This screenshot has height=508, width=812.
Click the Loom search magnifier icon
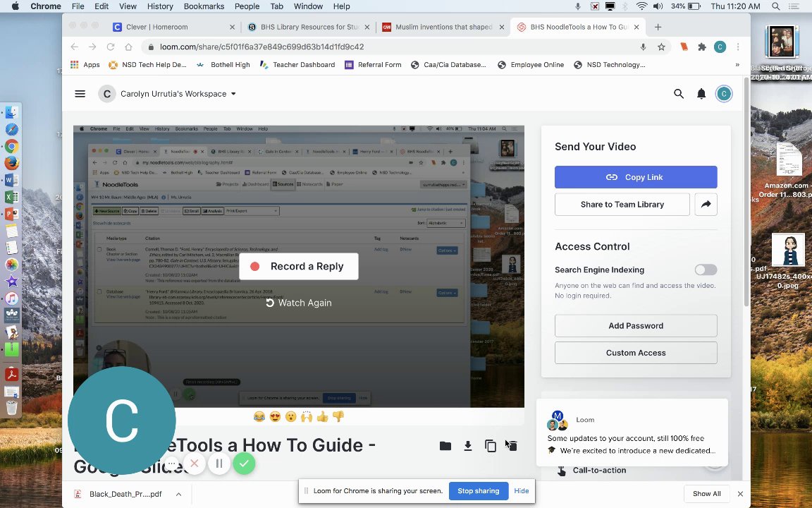tap(678, 94)
